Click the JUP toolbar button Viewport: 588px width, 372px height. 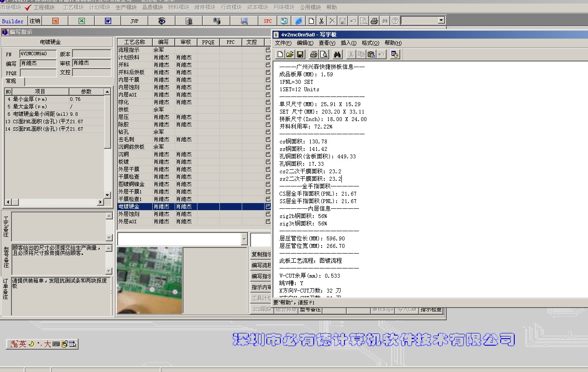[x=134, y=21]
